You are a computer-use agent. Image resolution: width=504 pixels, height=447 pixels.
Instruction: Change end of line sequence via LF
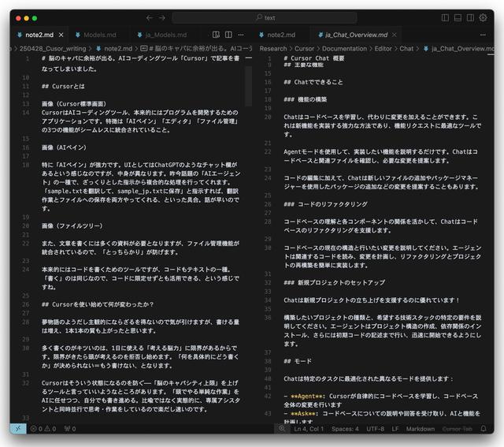(x=395, y=429)
